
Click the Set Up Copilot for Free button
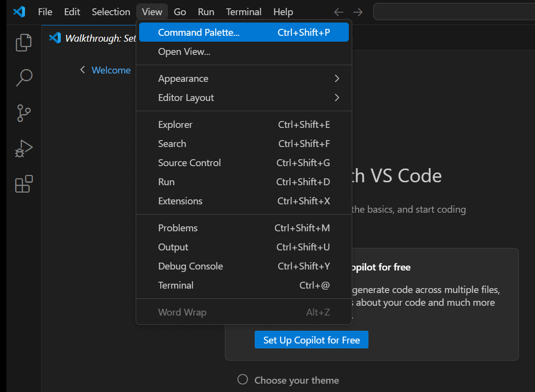311,340
